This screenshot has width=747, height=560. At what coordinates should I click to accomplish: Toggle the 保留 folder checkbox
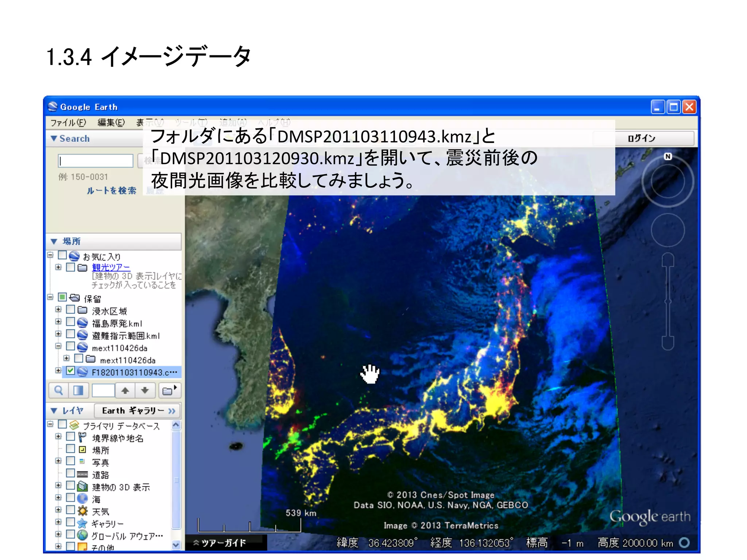click(x=62, y=297)
